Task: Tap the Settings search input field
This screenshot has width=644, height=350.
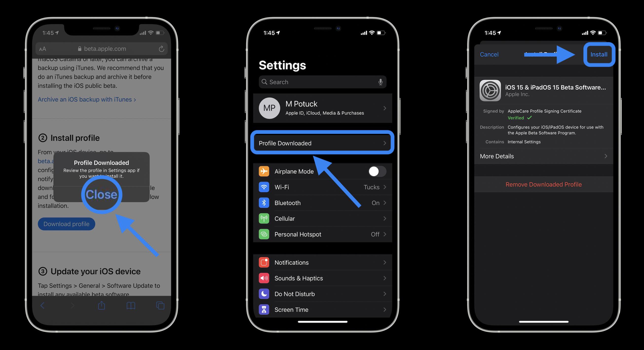Action: click(x=322, y=82)
